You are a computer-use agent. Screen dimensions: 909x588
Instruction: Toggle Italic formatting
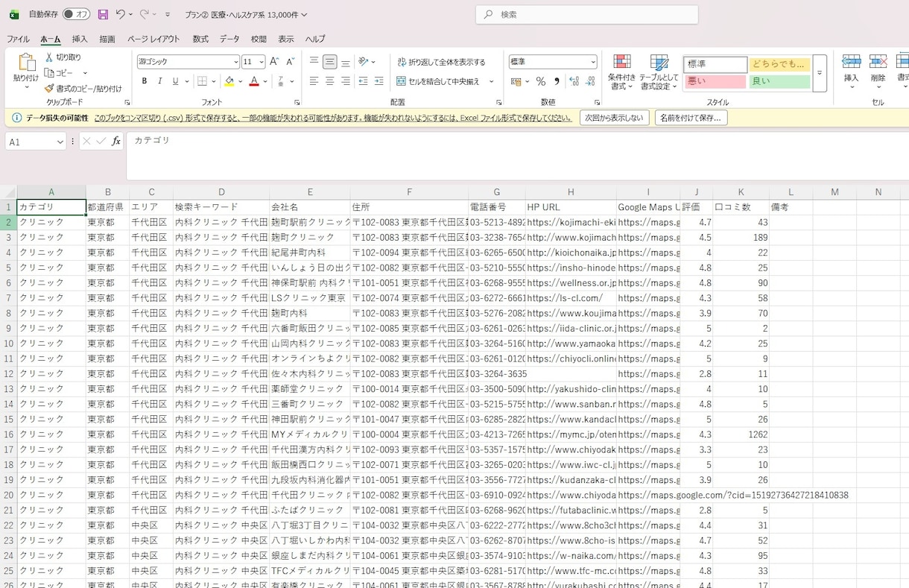point(160,81)
